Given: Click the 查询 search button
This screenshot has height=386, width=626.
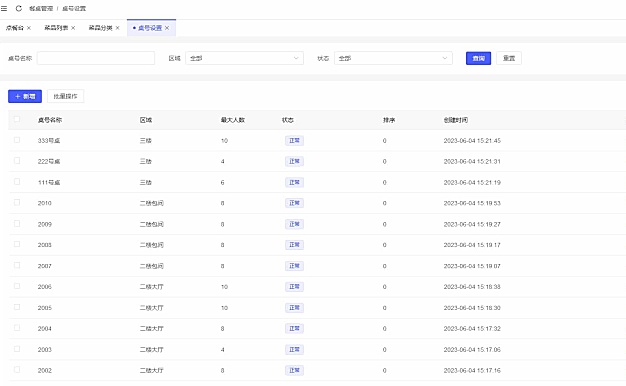Looking at the screenshot, I should point(478,58).
